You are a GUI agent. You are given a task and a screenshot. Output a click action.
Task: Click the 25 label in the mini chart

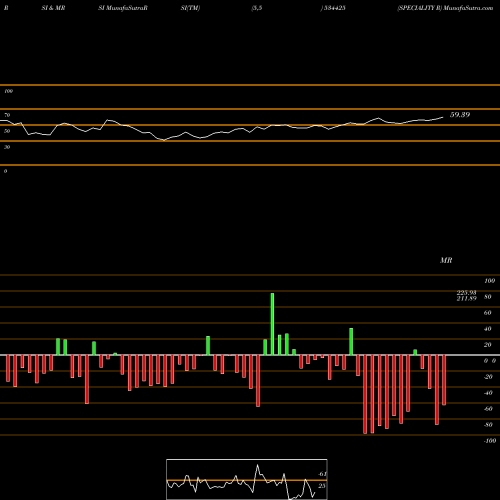pos(322,486)
